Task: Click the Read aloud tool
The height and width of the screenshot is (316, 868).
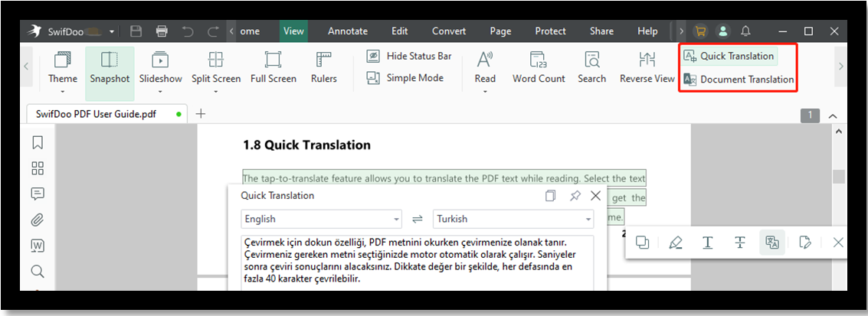Action: point(485,67)
